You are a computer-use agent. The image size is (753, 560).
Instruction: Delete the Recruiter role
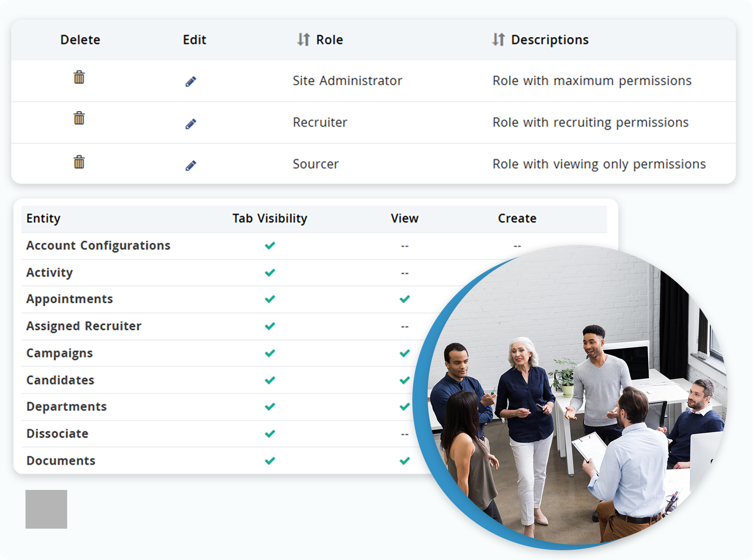click(x=79, y=118)
